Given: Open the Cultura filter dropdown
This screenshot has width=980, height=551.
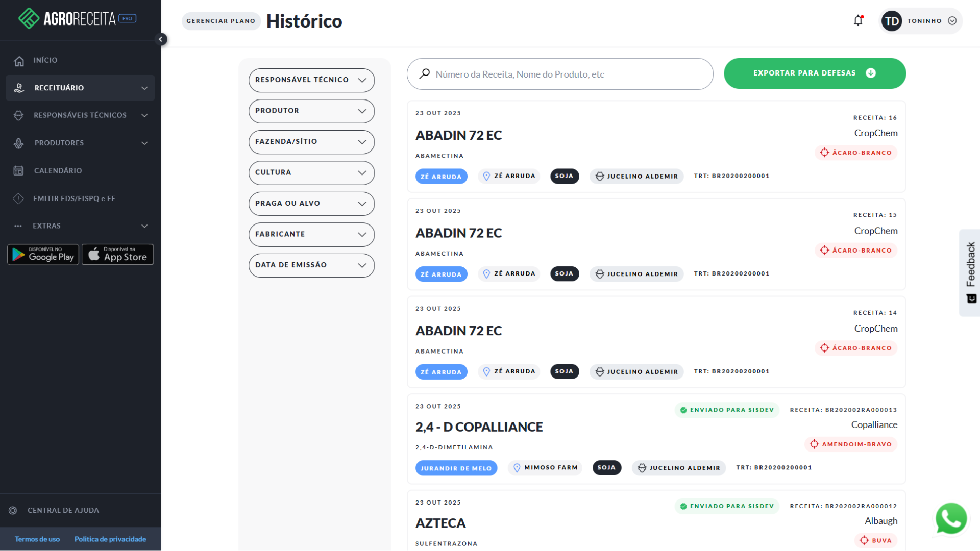Looking at the screenshot, I should (311, 173).
